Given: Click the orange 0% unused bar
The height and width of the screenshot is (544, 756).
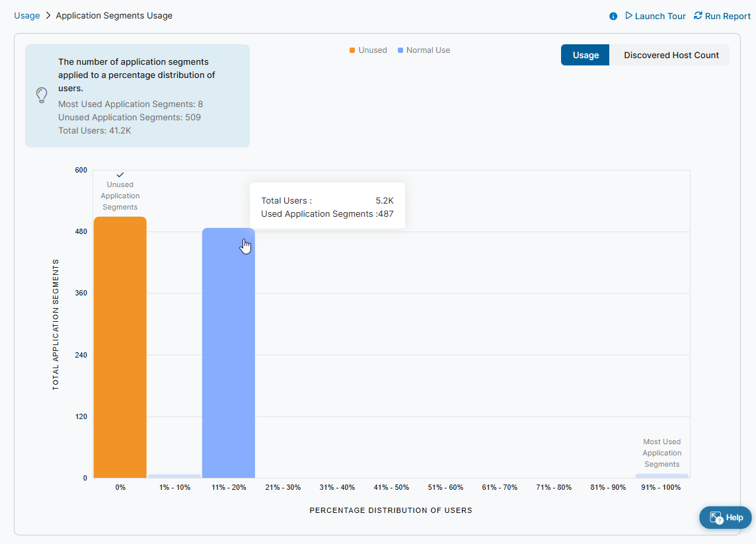Looking at the screenshot, I should click(x=120, y=347).
